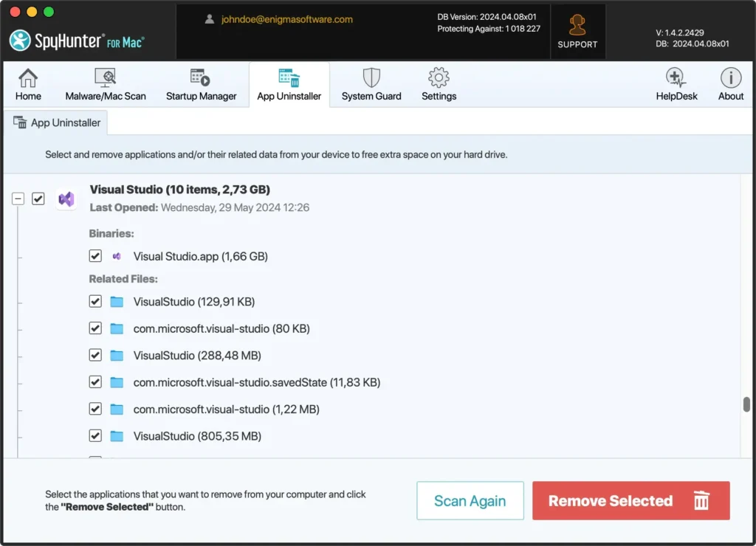Click the Protecting Against: 1 018 227 text
756x546 pixels.
(489, 29)
